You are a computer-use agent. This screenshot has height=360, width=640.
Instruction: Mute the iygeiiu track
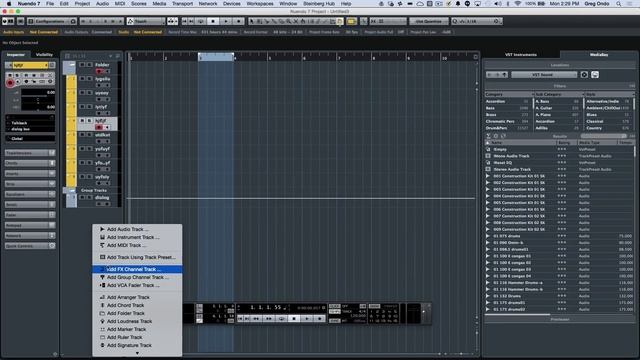tap(82, 78)
